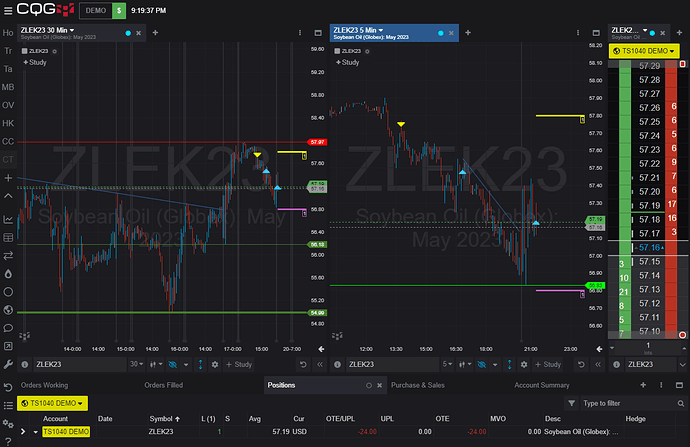Click the ZLEK23 symbol field under 5 Min chart
Viewport: 690px width, 447px height.
392,364
